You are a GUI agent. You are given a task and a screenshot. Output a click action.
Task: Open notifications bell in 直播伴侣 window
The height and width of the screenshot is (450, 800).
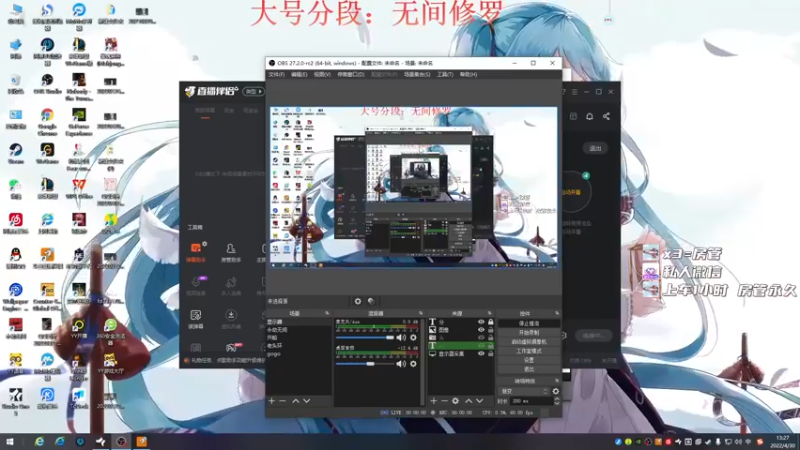tap(589, 116)
